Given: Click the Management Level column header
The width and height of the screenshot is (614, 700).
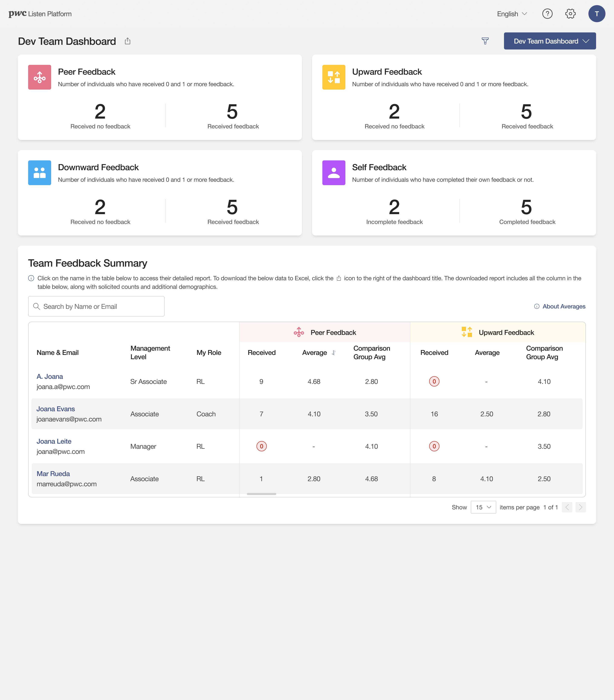Looking at the screenshot, I should [150, 352].
